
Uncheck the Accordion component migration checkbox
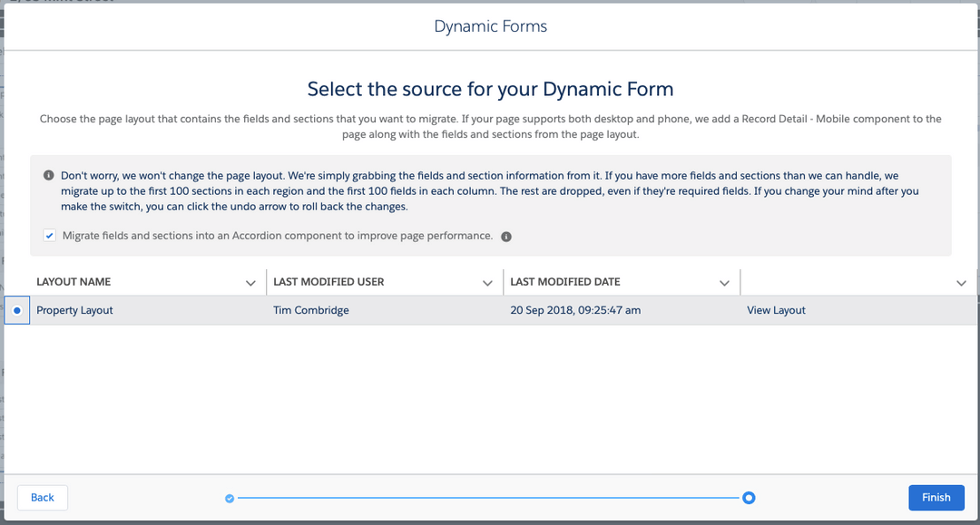[49, 235]
